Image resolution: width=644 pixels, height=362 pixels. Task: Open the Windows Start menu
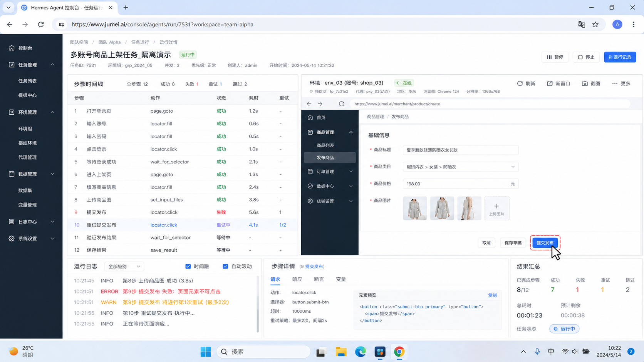pyautogui.click(x=206, y=352)
